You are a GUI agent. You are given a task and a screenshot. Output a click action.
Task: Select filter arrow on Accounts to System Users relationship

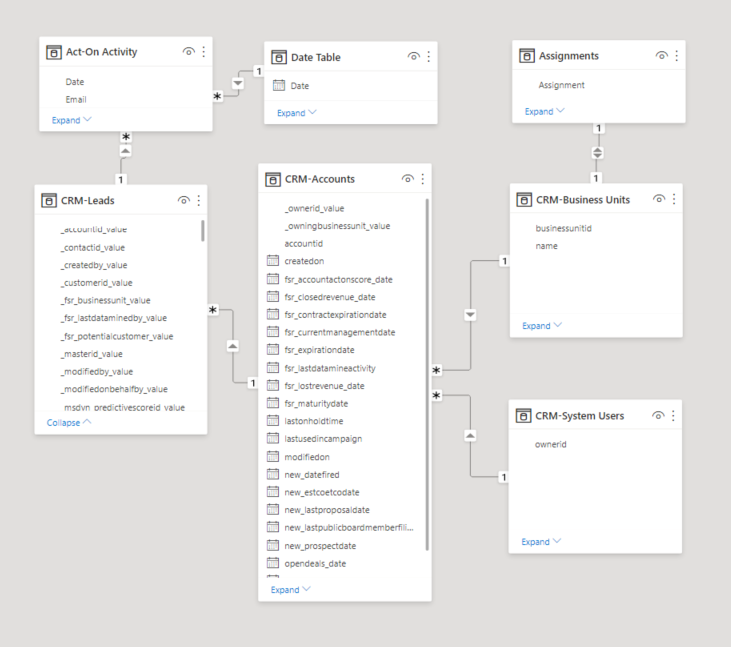point(470,436)
